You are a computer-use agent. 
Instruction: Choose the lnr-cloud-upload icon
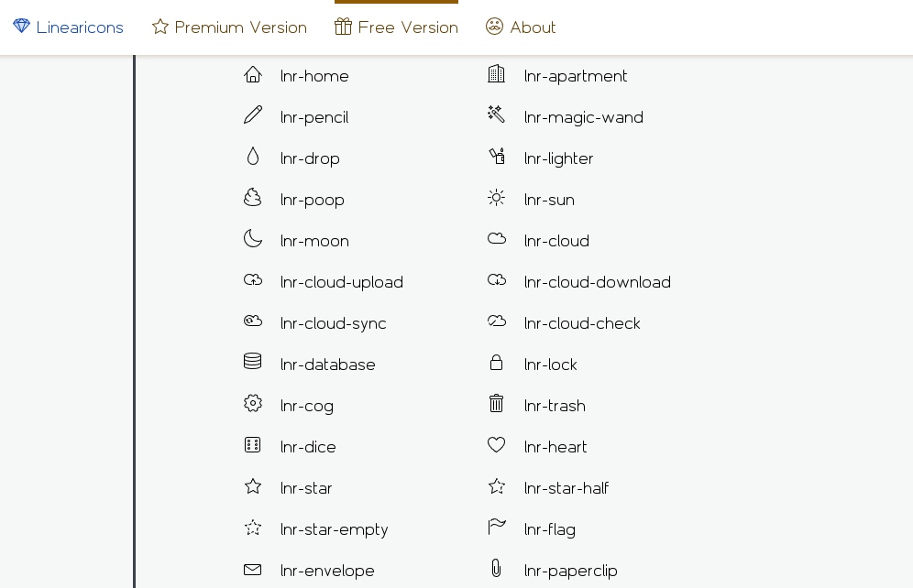(x=253, y=280)
